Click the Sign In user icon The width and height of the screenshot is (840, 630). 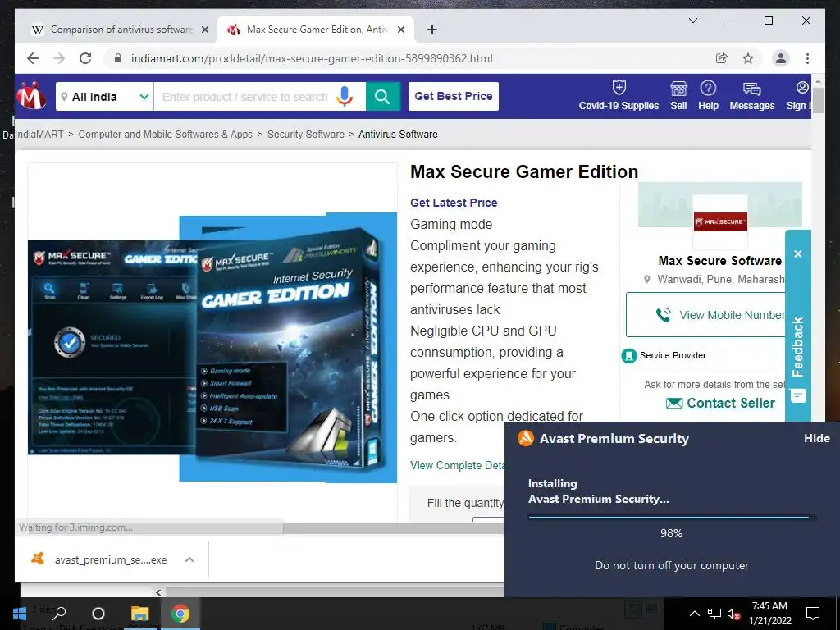point(802,87)
